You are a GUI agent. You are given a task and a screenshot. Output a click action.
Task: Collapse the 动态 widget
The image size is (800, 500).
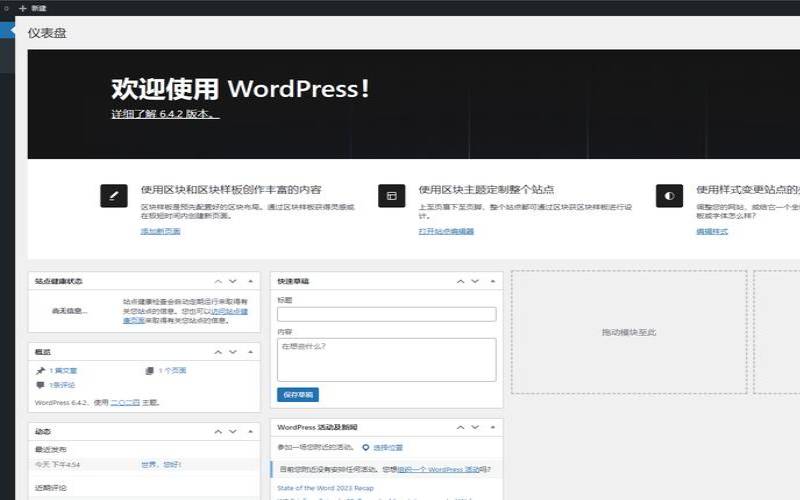(250, 432)
